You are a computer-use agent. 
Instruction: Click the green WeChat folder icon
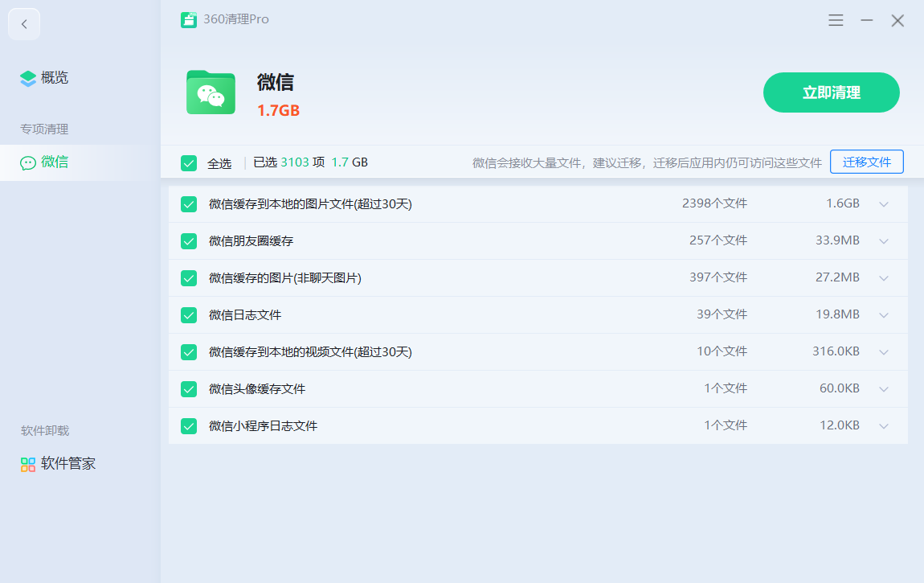coord(211,92)
